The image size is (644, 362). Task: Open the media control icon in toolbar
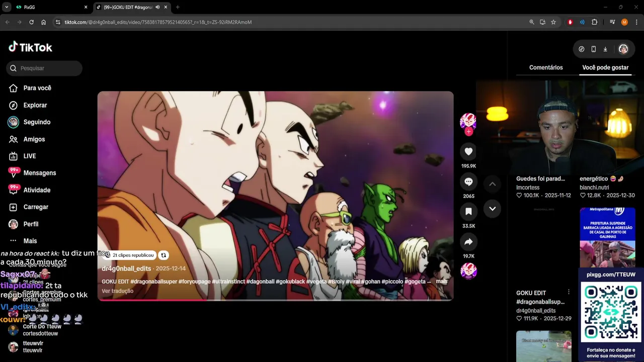(612, 22)
